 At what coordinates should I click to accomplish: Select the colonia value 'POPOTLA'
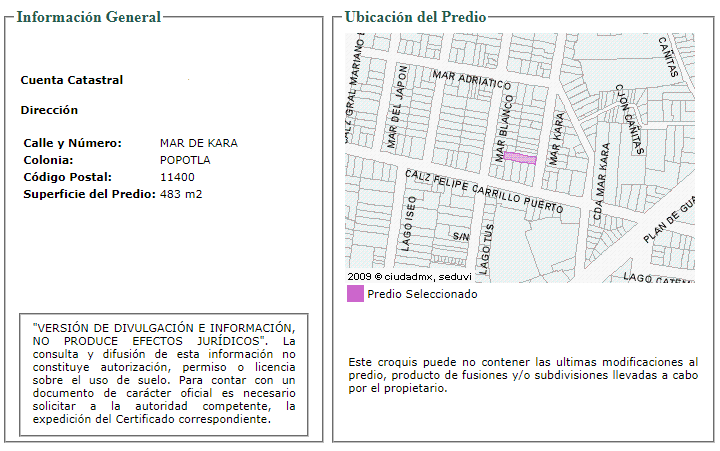(x=185, y=160)
